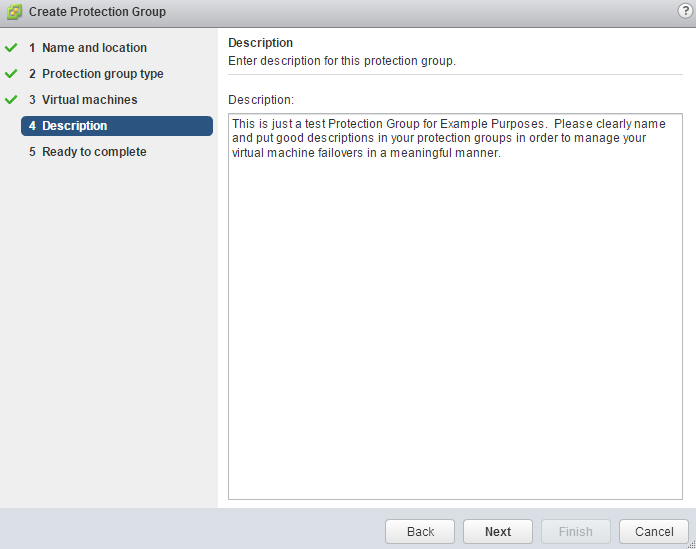Image resolution: width=696 pixels, height=549 pixels.
Task: Click the green checkmark beside Protection group type
Action: pos(12,74)
